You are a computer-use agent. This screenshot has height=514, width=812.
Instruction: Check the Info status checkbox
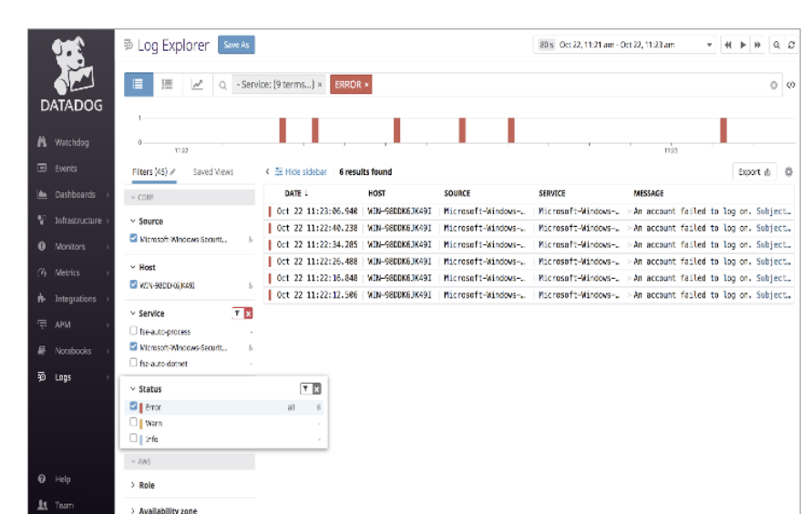tap(134, 438)
